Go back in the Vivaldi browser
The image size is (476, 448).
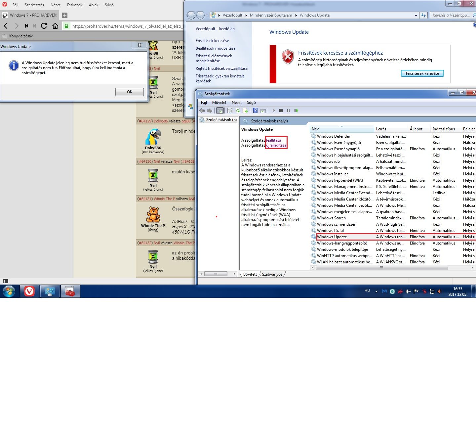[6, 26]
